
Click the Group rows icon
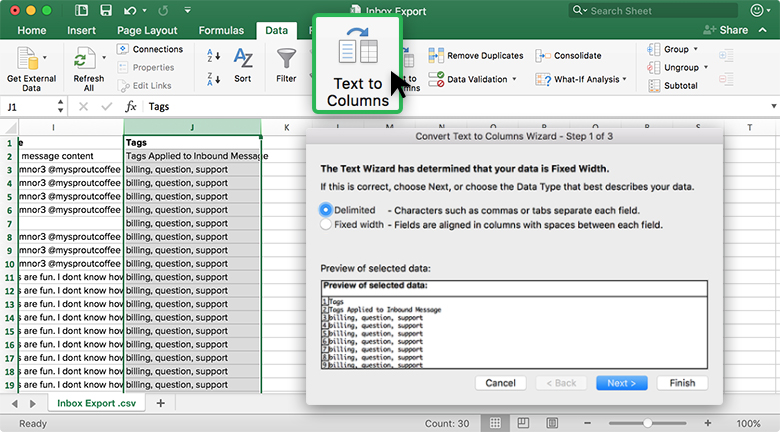point(654,49)
